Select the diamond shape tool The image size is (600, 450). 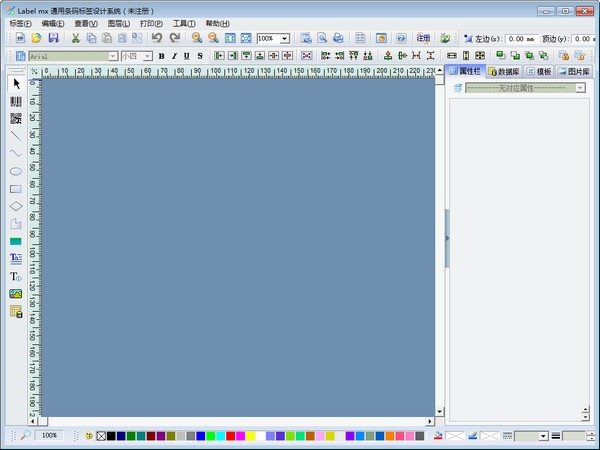16,206
